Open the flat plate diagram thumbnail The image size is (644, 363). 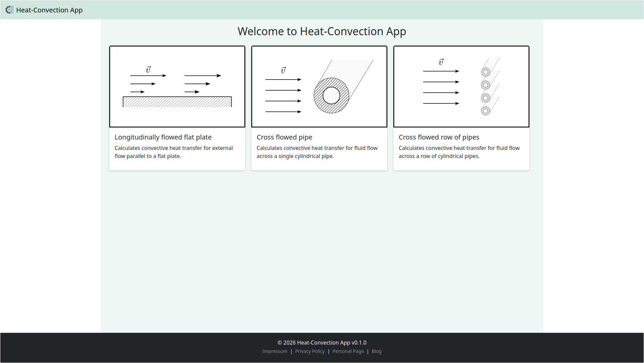pyautogui.click(x=177, y=87)
